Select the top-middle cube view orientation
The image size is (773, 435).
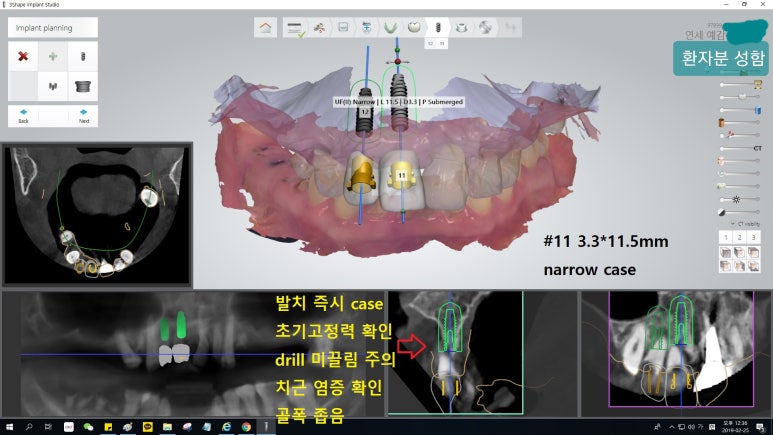[739, 253]
